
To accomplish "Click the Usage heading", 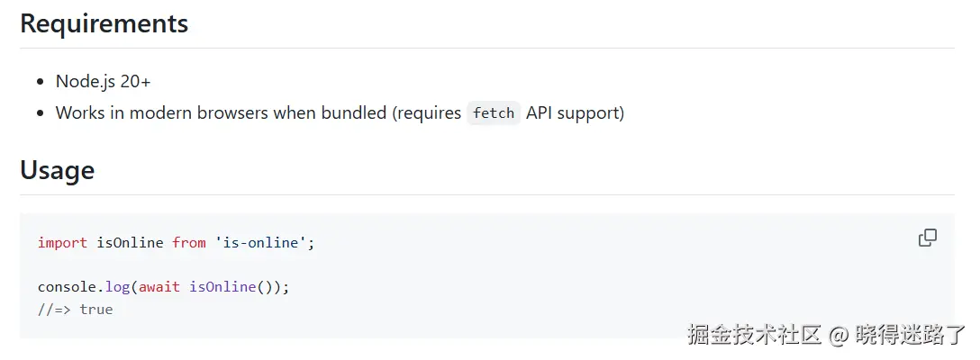I will 57,170.
